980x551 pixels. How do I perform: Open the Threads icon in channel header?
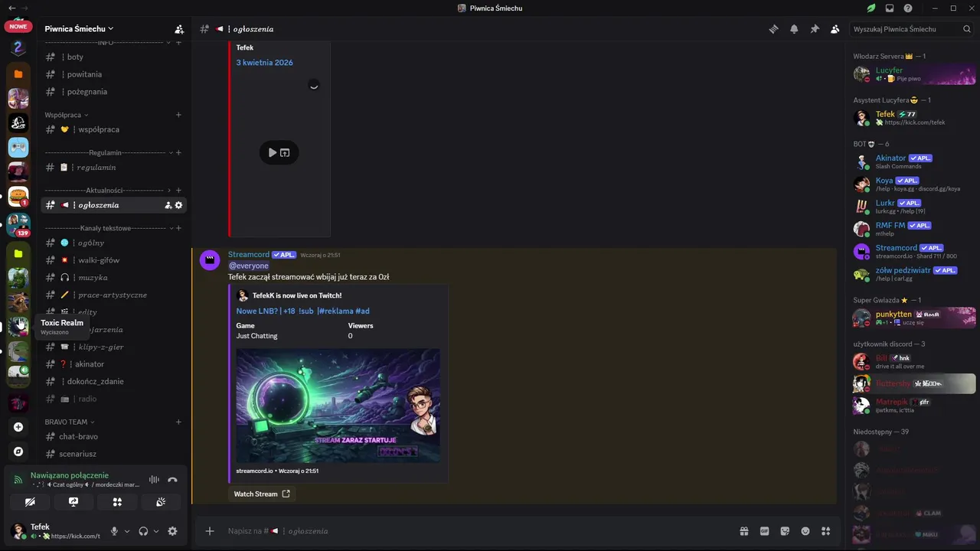tap(773, 29)
